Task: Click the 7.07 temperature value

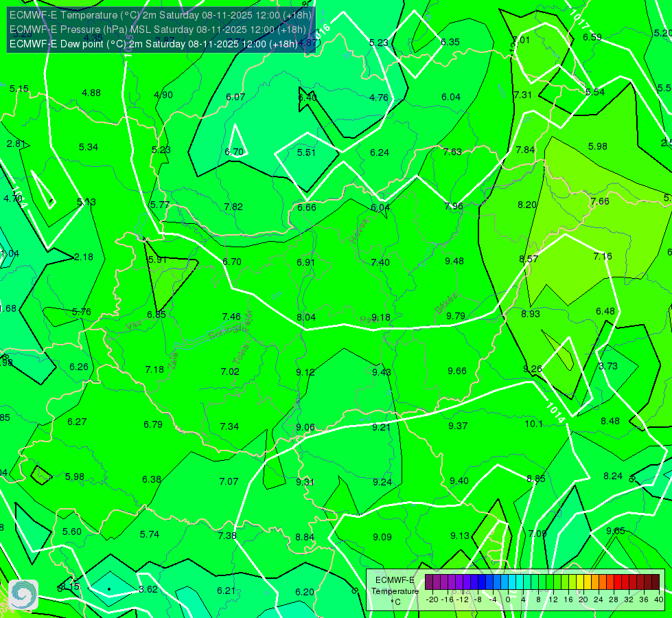Action: pyautogui.click(x=229, y=481)
